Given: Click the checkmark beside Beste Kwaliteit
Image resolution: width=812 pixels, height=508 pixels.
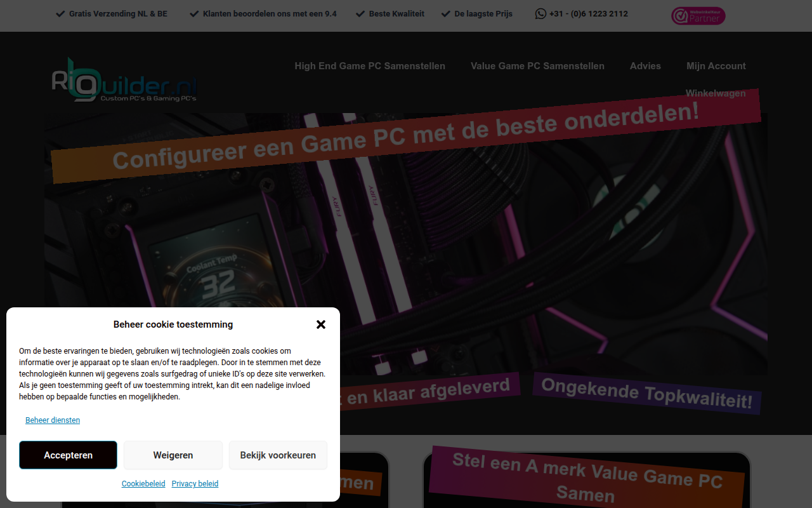Looking at the screenshot, I should pos(360,13).
